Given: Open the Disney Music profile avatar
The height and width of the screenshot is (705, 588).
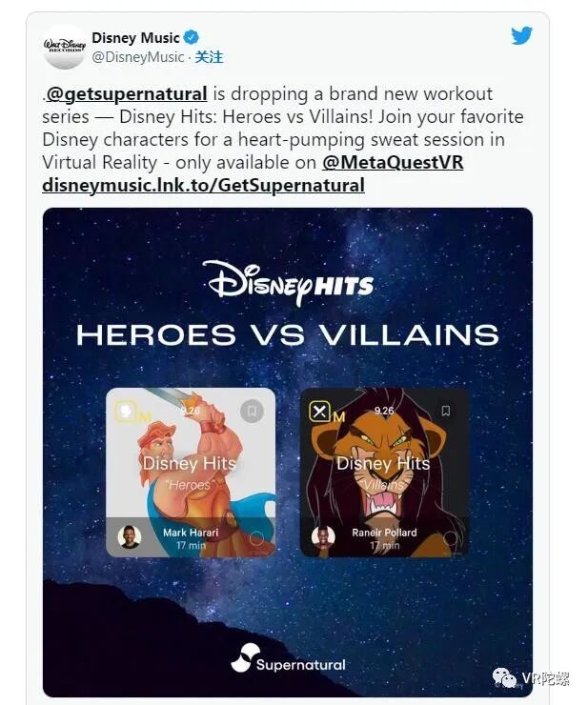Looking at the screenshot, I should pos(65,47).
